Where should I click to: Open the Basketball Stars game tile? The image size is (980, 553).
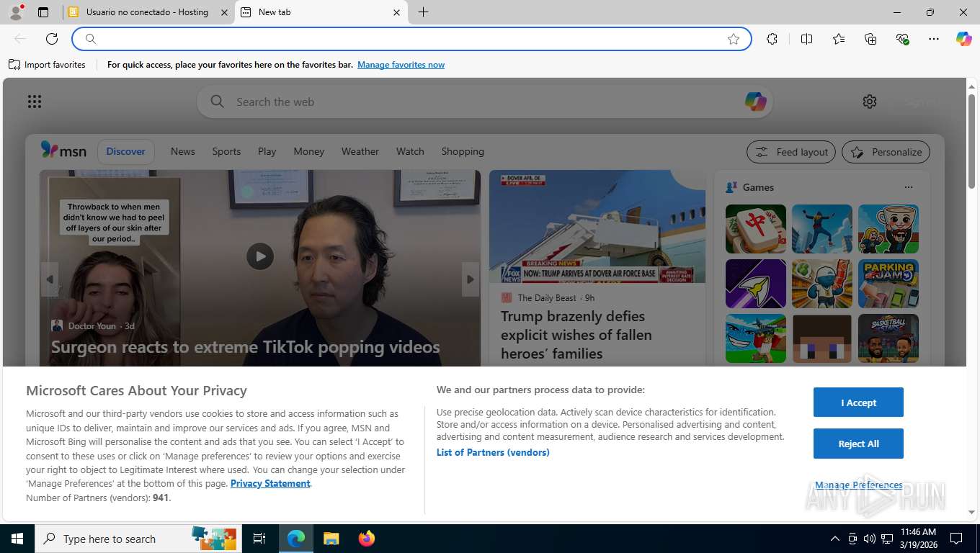click(x=888, y=338)
